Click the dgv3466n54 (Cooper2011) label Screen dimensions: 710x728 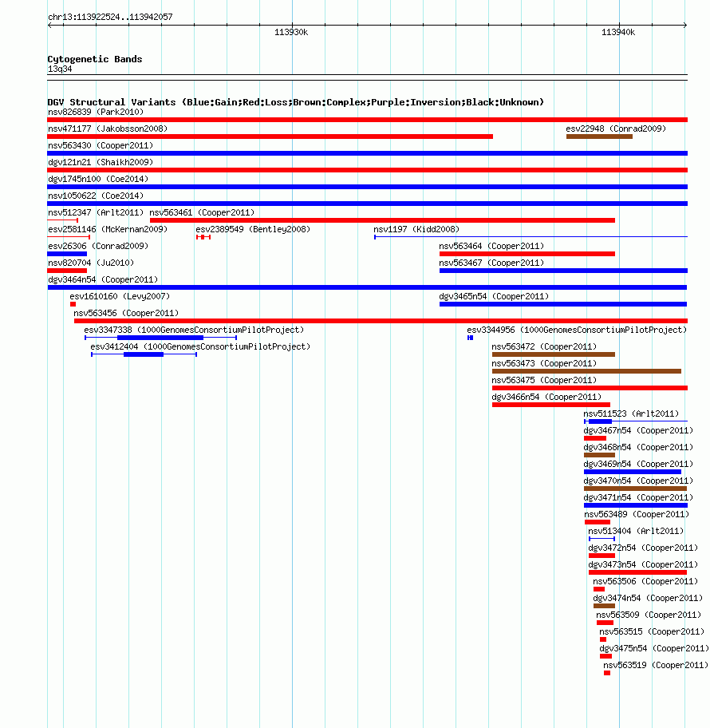click(x=546, y=397)
